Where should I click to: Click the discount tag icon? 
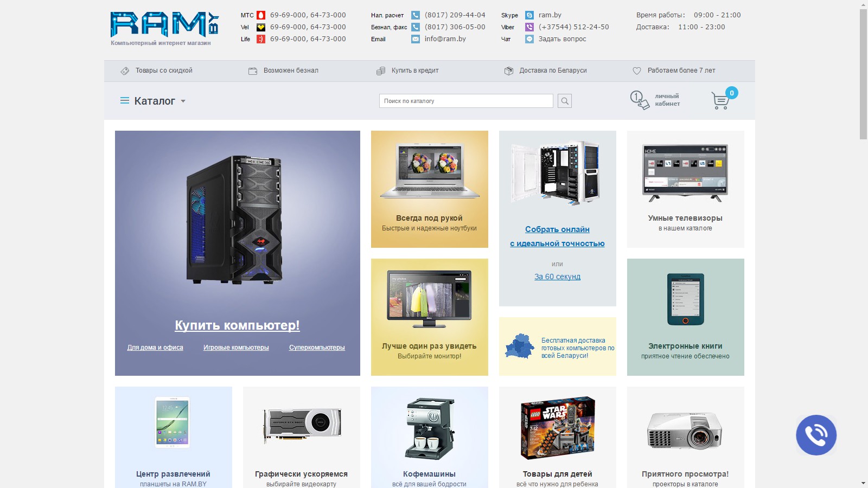125,71
